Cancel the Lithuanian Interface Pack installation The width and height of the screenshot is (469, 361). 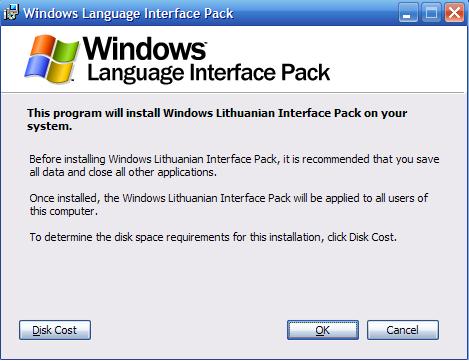tap(403, 330)
